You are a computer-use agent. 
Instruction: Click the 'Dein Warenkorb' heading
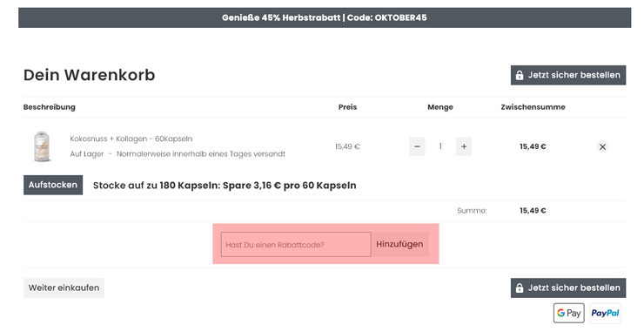[89, 75]
